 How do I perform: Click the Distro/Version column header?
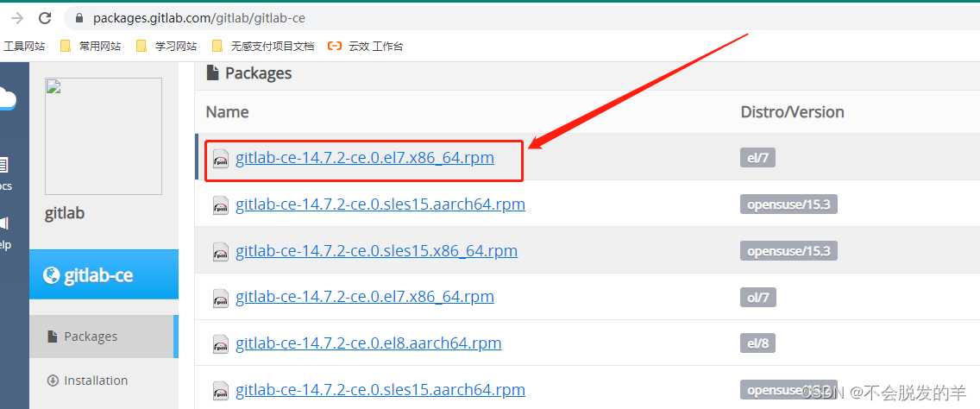[793, 112]
